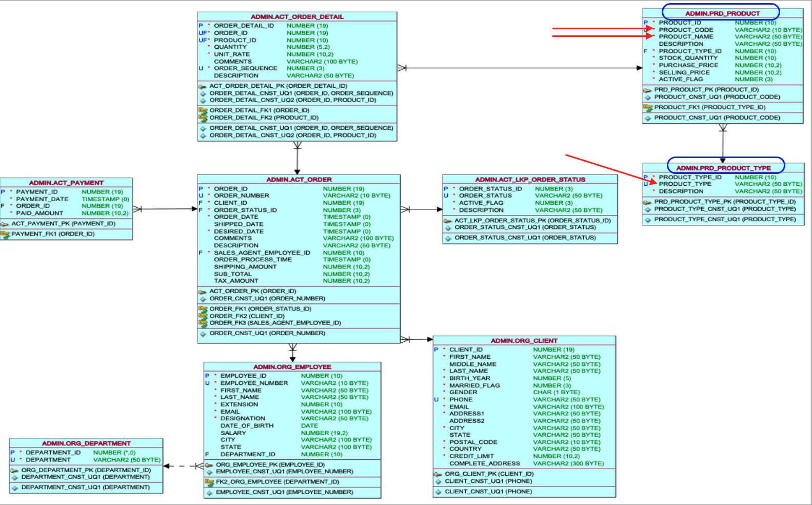Click the CREDIT_LIMIT column row
Viewport: 812px width, 505px height.
point(524,456)
